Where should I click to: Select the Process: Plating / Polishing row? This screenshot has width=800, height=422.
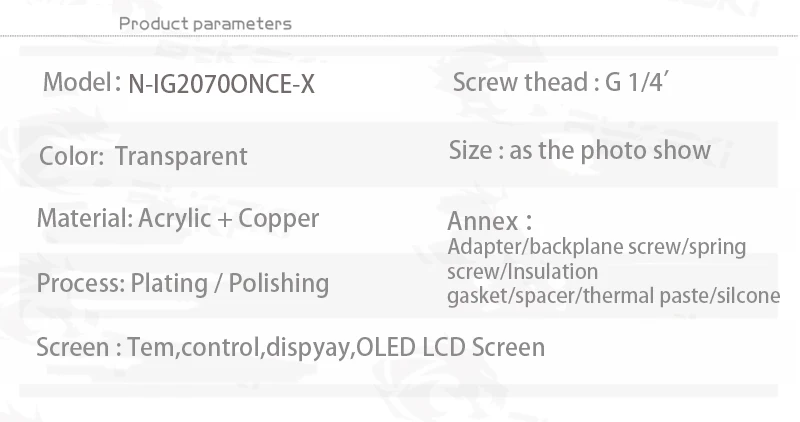pos(183,284)
